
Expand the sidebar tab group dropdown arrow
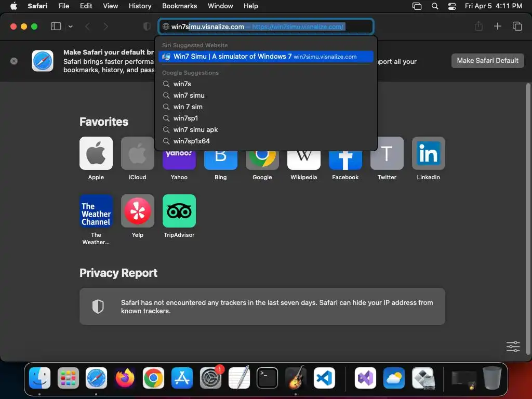[70, 26]
